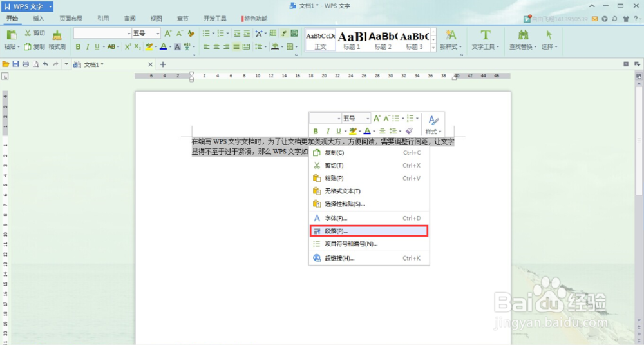Undo last action in quick access bar
The width and height of the screenshot is (644, 345).
tap(45, 64)
